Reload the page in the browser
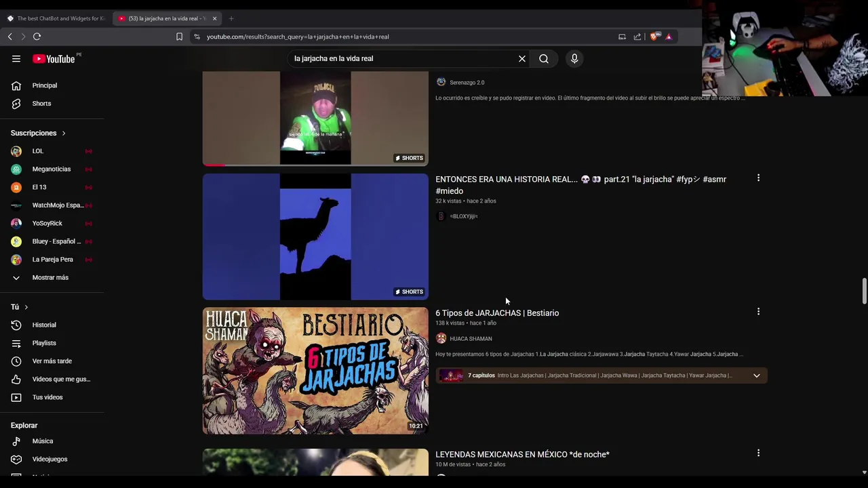This screenshot has width=868, height=488. pyautogui.click(x=37, y=37)
